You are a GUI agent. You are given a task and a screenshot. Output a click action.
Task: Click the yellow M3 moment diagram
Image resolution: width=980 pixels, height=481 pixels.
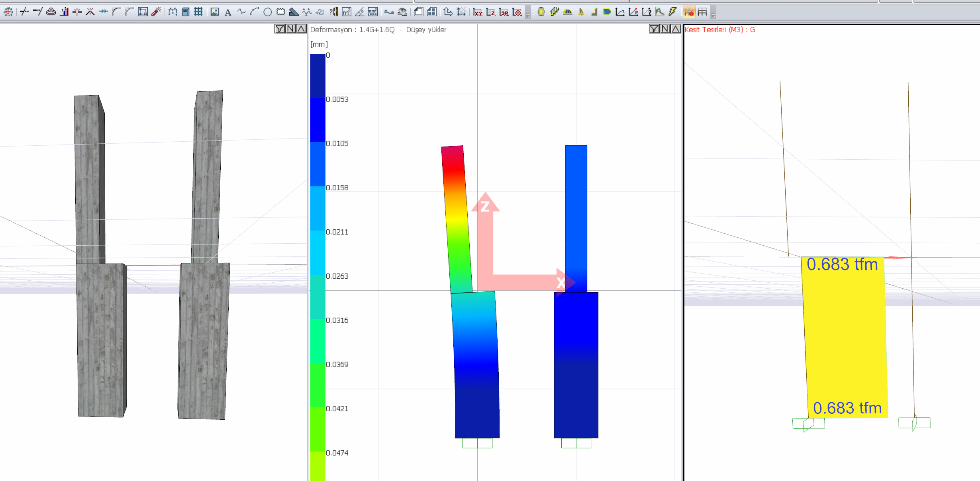click(845, 337)
